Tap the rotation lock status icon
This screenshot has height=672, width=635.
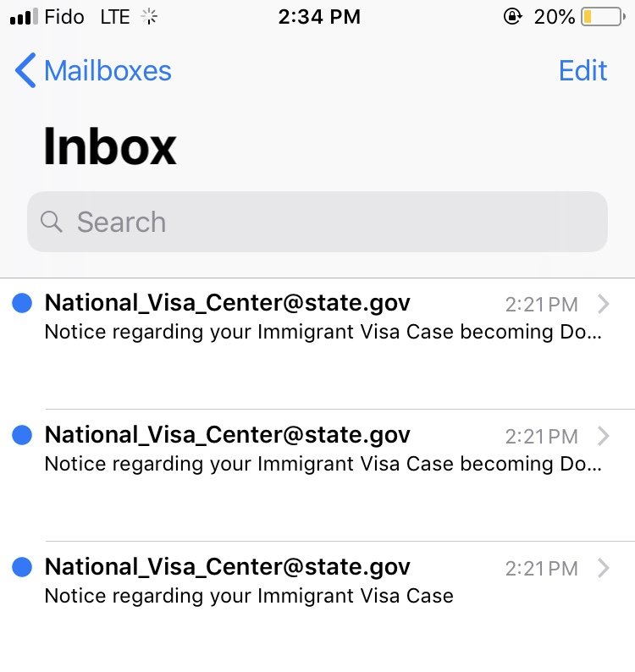point(512,17)
